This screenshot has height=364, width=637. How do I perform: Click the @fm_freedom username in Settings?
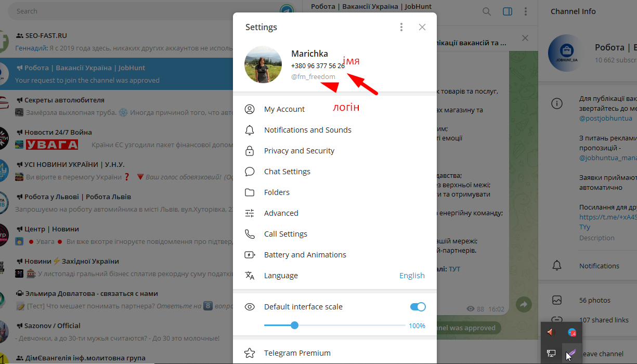point(314,77)
